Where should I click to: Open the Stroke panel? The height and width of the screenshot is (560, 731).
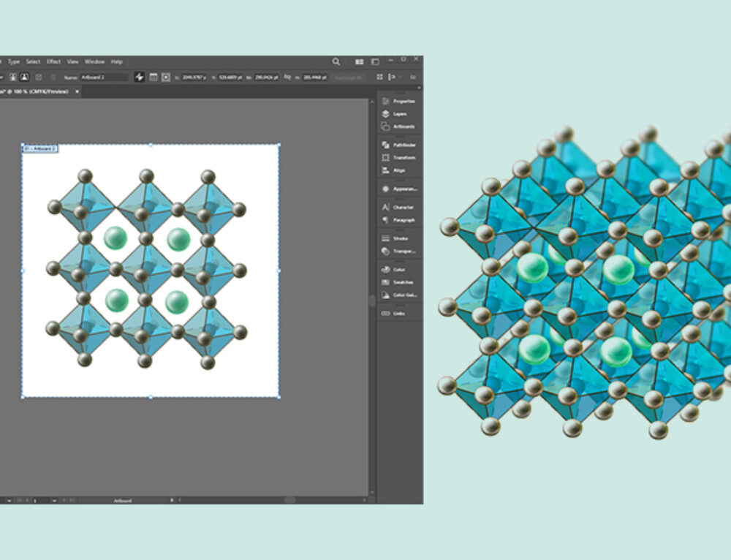401,238
